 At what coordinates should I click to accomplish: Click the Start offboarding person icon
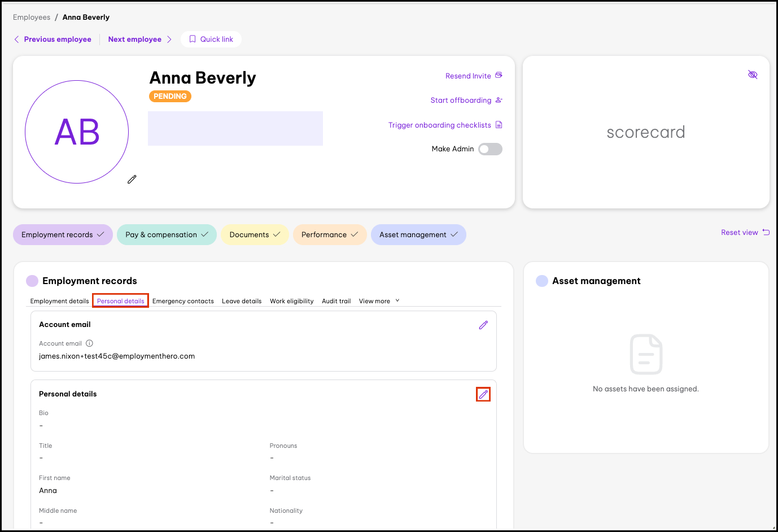click(499, 100)
